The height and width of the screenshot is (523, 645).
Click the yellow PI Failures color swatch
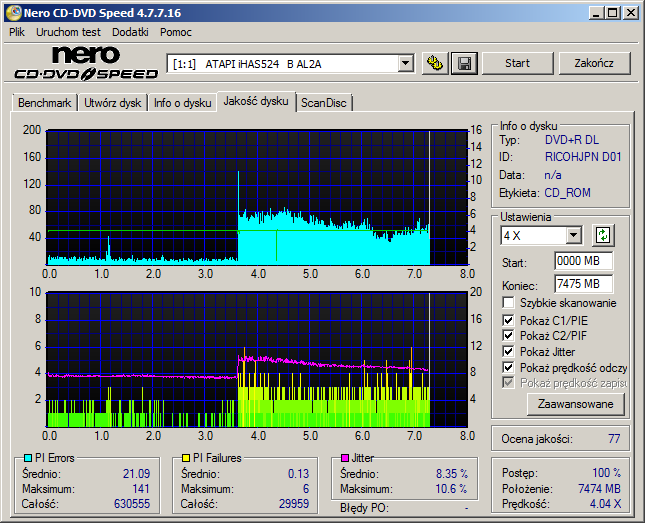point(186,458)
